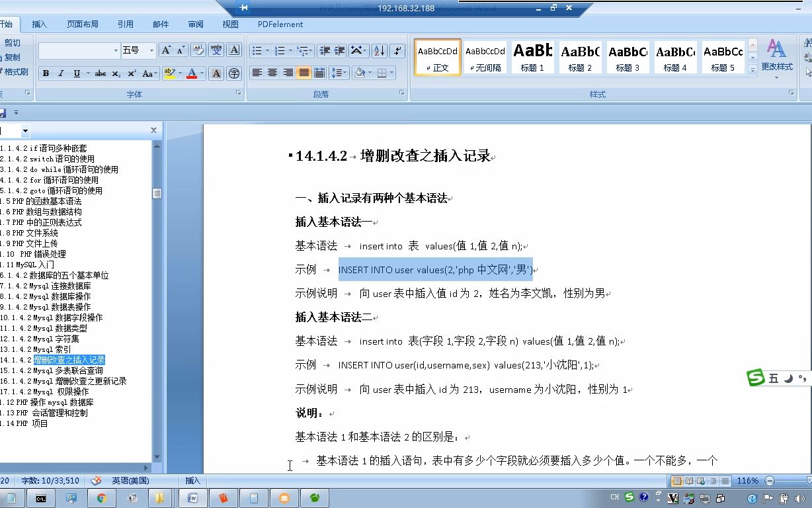The height and width of the screenshot is (508, 812).
Task: Apply yellow highlight to selected text
Action: [x=170, y=73]
